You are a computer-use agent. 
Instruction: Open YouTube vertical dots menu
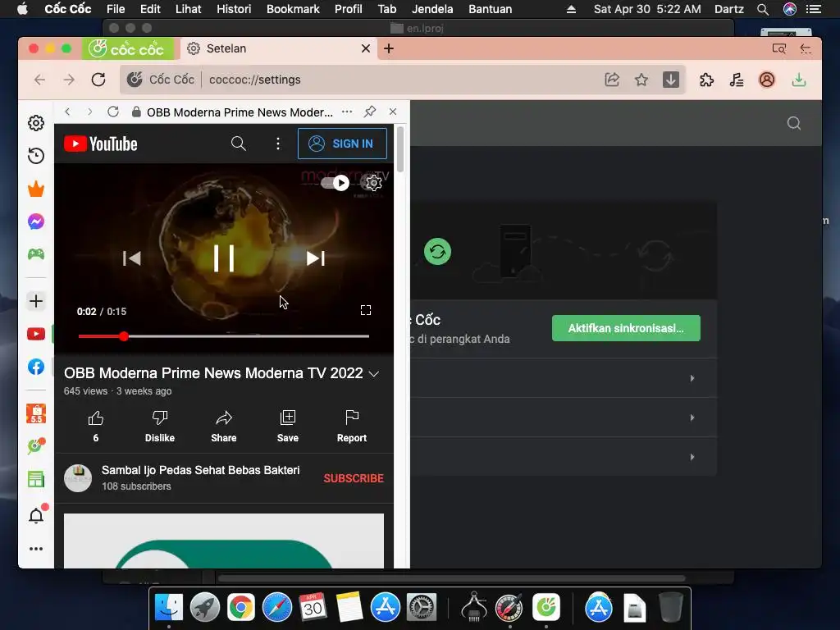click(x=277, y=144)
